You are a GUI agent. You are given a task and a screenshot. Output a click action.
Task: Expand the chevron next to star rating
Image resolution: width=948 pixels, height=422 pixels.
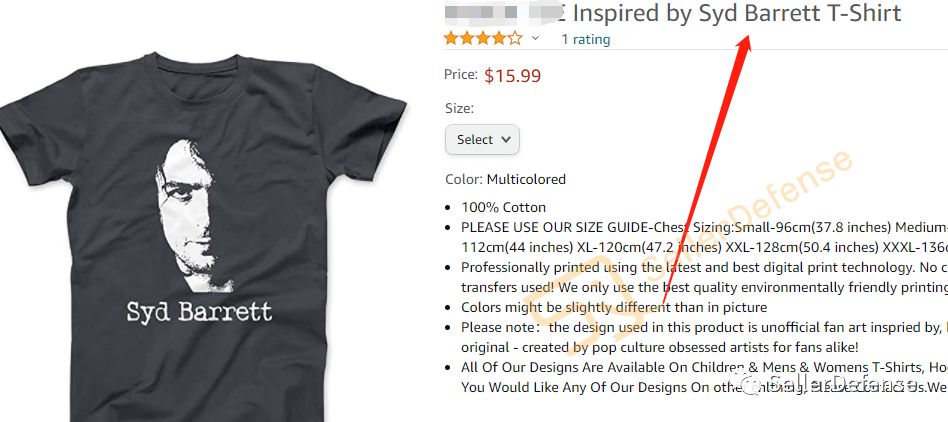(535, 39)
